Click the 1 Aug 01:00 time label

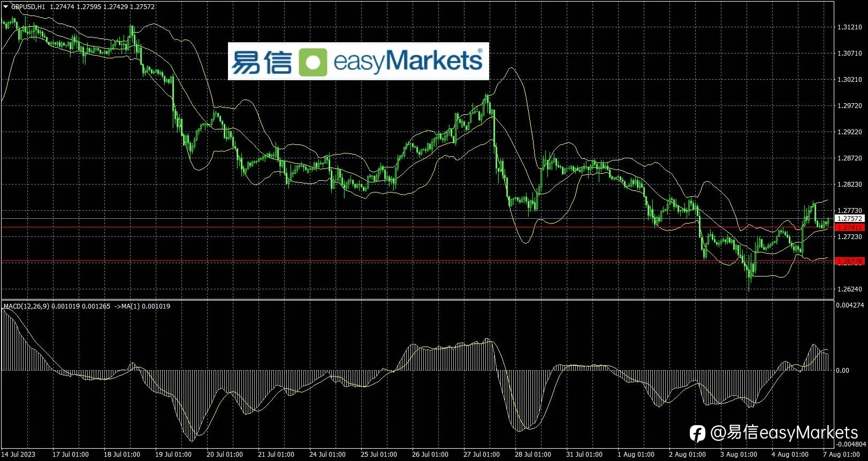point(636,455)
